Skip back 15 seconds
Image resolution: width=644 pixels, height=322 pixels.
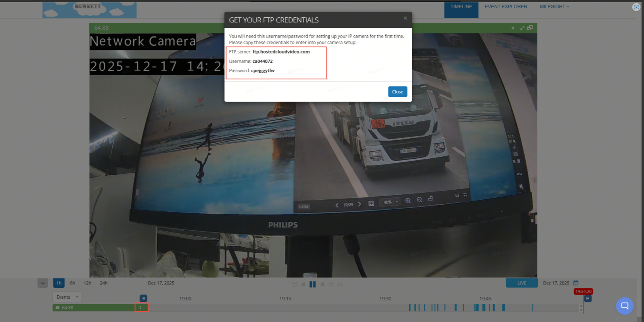(x=294, y=284)
